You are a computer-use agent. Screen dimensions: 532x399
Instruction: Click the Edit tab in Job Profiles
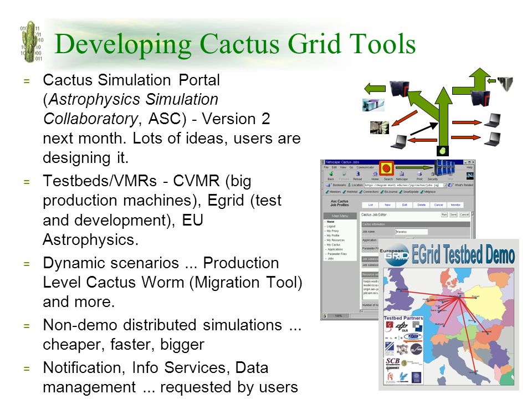(x=405, y=205)
